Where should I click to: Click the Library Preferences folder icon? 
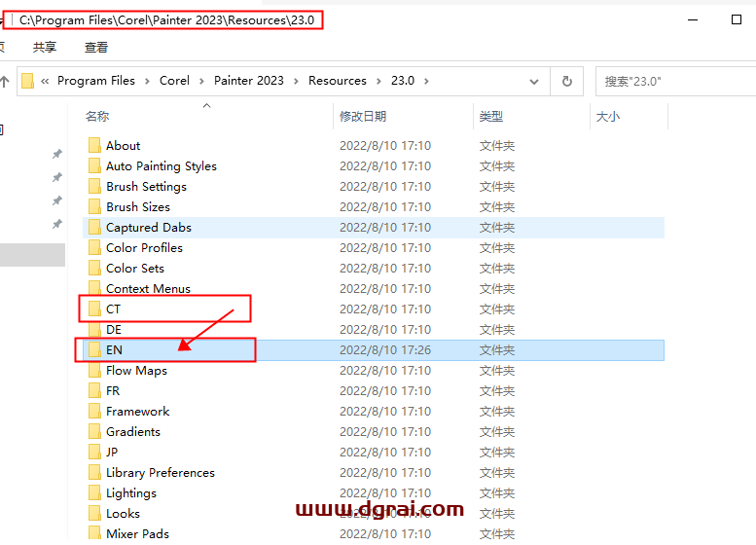click(x=94, y=472)
